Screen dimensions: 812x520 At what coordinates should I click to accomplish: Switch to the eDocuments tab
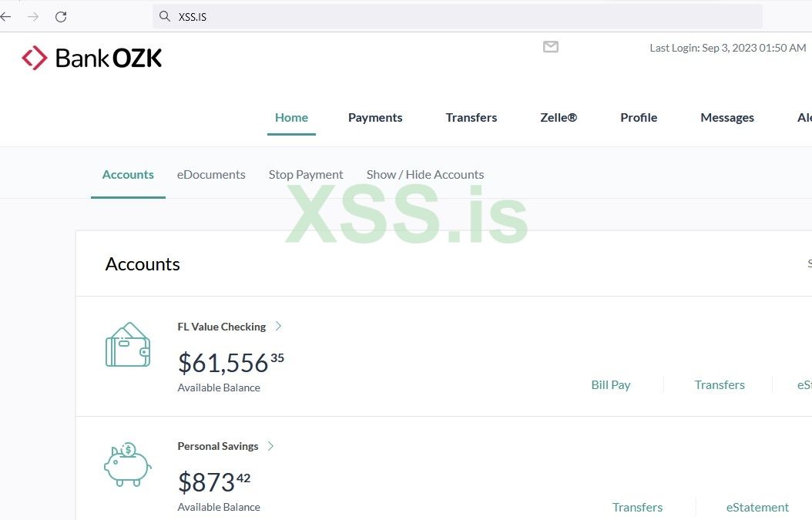tap(211, 175)
